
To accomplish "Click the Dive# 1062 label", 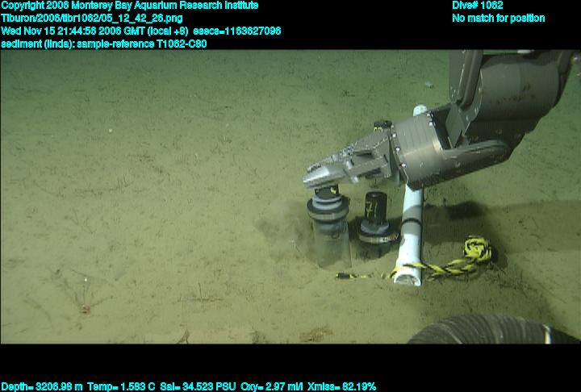I will 483,6.
